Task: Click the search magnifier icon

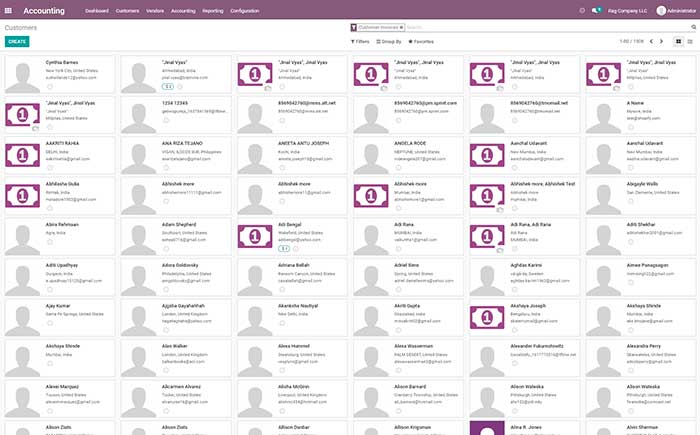Action: [x=694, y=27]
